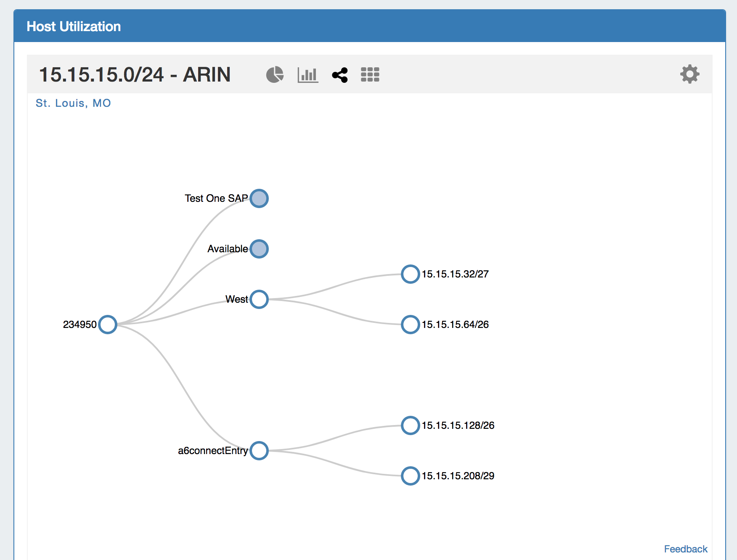Image resolution: width=737 pixels, height=560 pixels.
Task: Open the Feedback link
Action: pyautogui.click(x=685, y=549)
